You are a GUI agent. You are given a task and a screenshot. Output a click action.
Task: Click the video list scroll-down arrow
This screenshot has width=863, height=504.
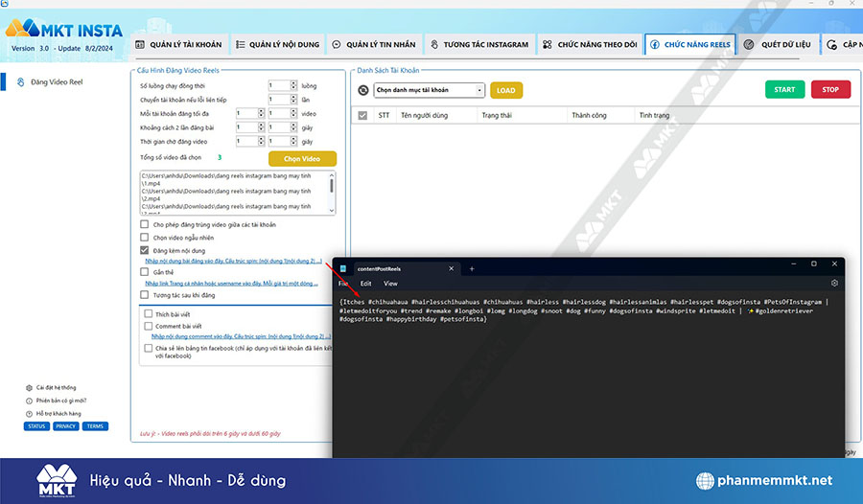pyautogui.click(x=332, y=210)
